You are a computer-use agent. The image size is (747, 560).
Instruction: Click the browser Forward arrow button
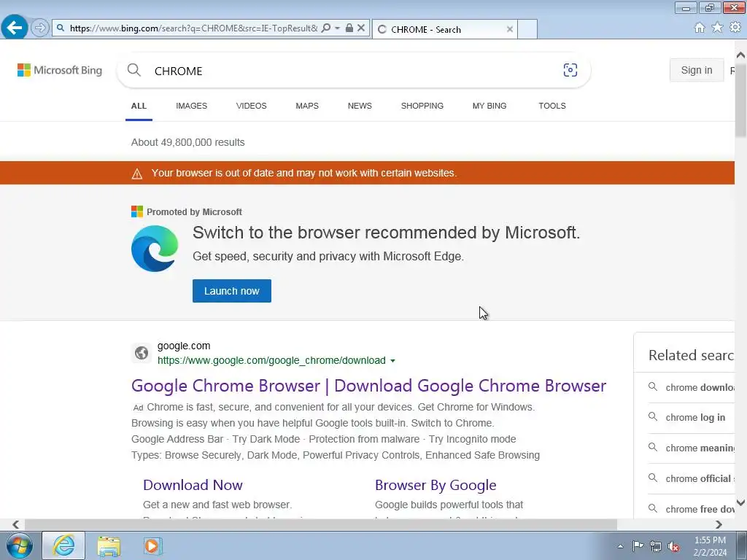(40, 28)
